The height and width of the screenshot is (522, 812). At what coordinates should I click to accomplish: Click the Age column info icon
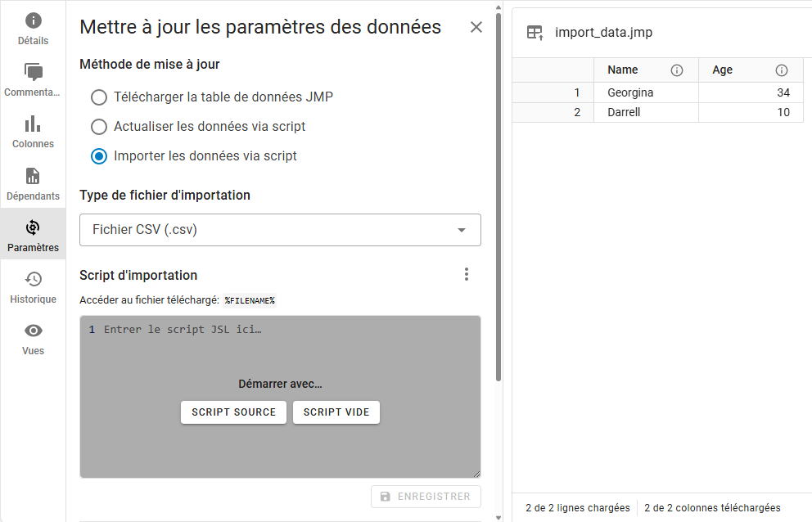point(782,70)
